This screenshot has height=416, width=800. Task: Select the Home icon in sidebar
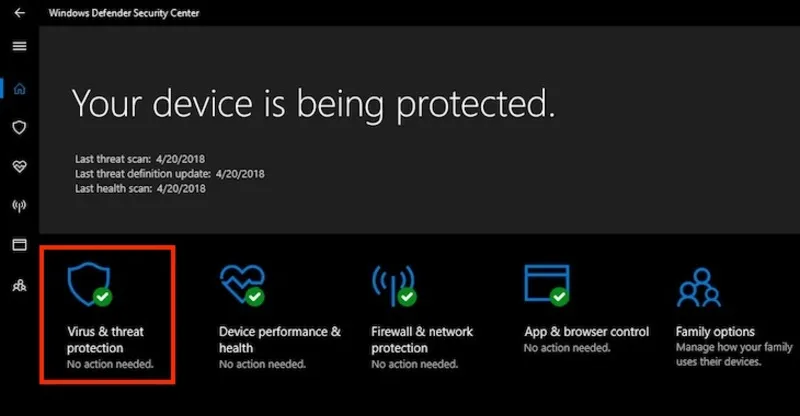coord(19,89)
